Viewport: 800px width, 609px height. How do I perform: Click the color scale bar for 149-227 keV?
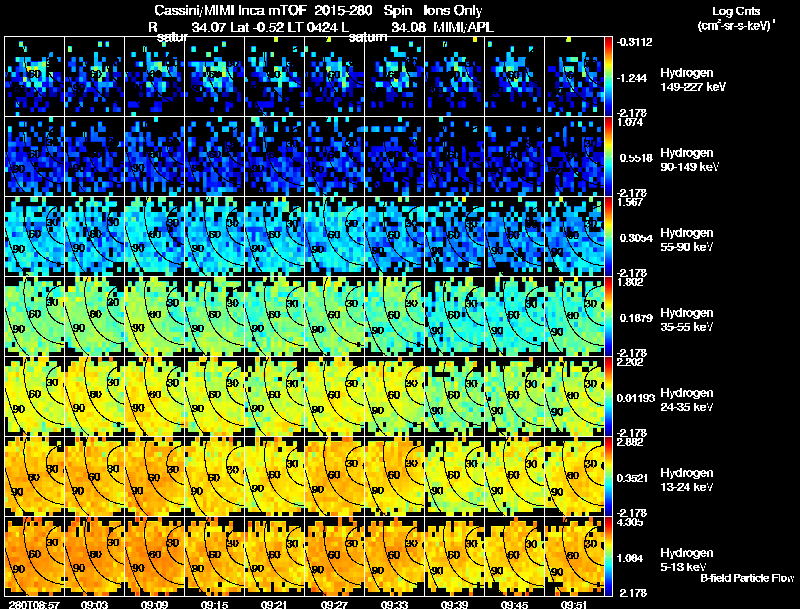(x=608, y=76)
